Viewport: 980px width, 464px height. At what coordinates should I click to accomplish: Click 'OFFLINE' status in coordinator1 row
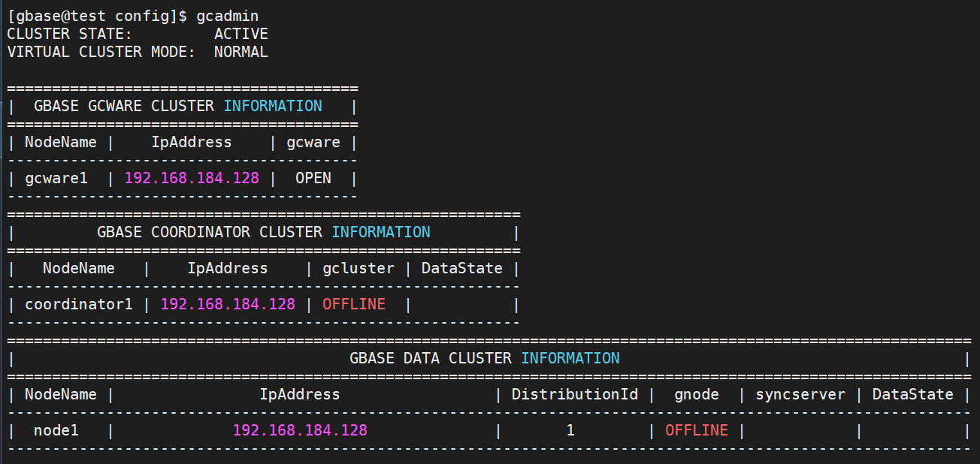354,304
